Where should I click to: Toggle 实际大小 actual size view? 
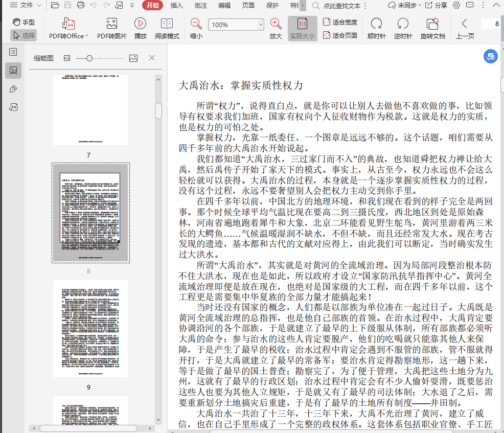tap(302, 29)
